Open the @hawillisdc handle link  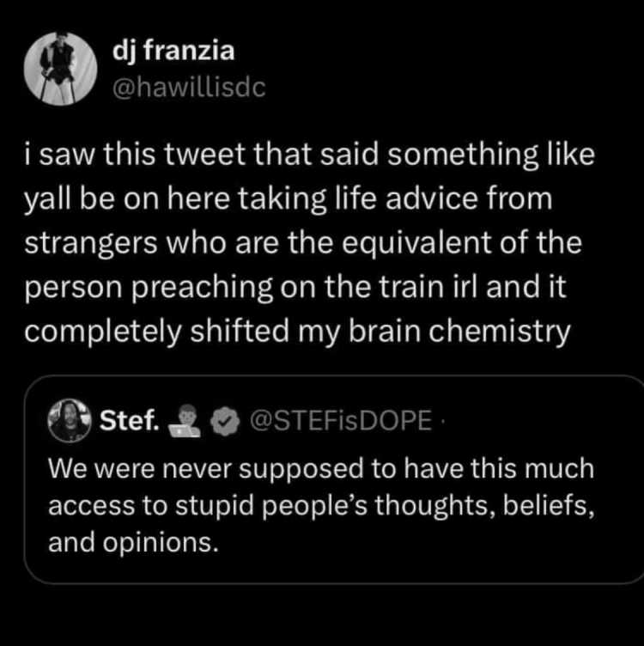[x=189, y=88]
